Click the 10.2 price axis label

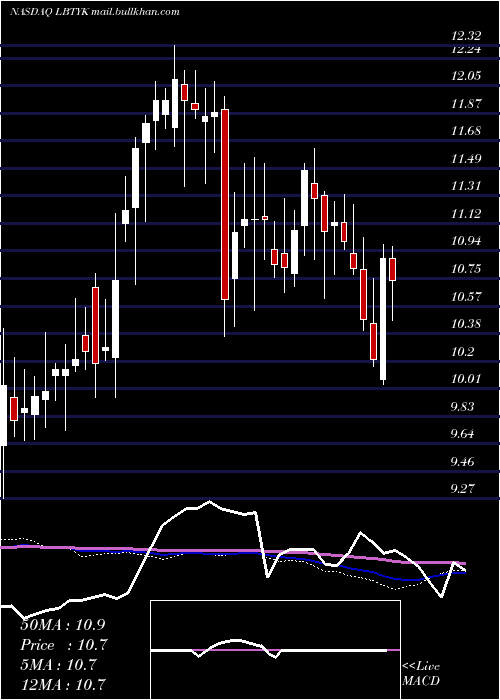[x=463, y=351]
